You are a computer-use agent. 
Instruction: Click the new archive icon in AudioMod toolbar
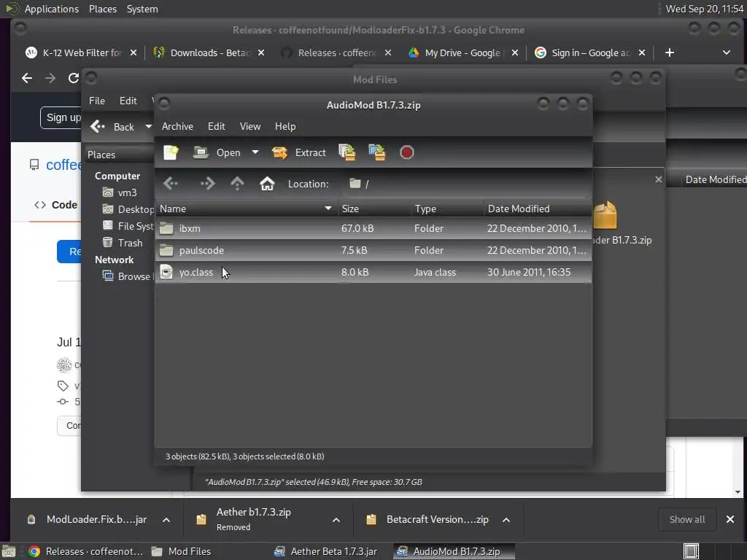(x=171, y=152)
